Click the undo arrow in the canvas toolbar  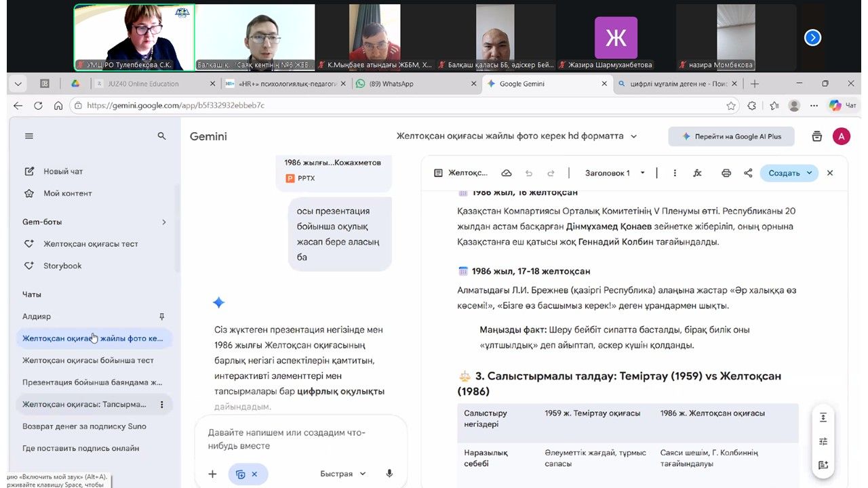[529, 173]
